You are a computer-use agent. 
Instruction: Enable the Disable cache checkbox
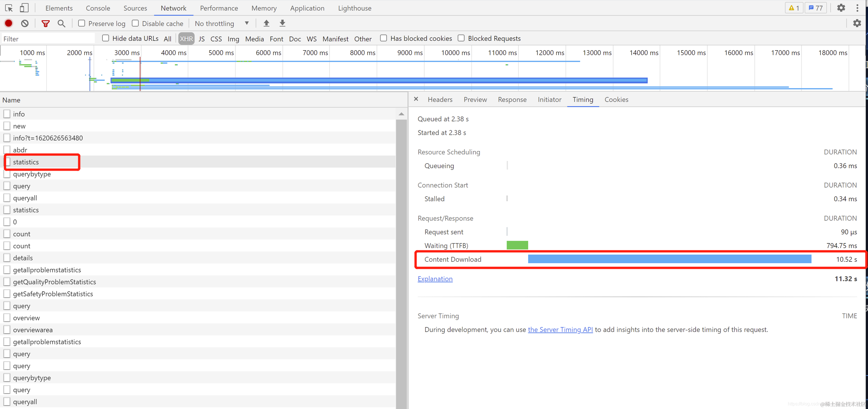135,23
